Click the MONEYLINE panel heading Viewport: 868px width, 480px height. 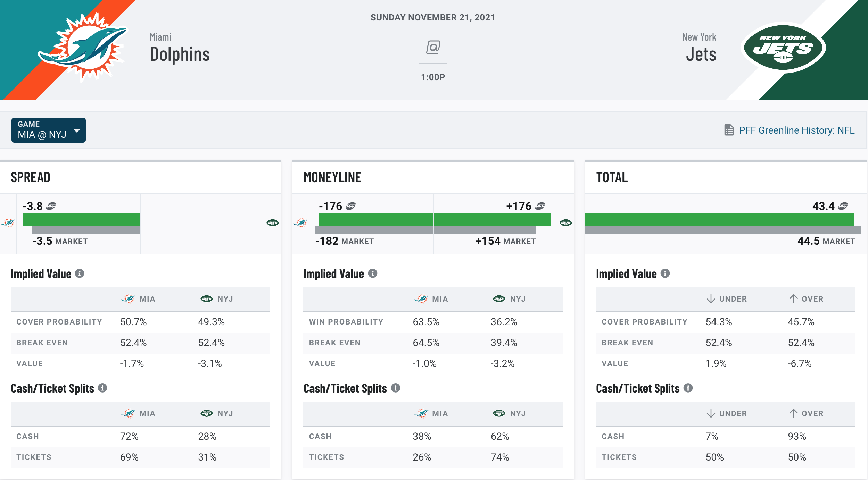pyautogui.click(x=332, y=177)
